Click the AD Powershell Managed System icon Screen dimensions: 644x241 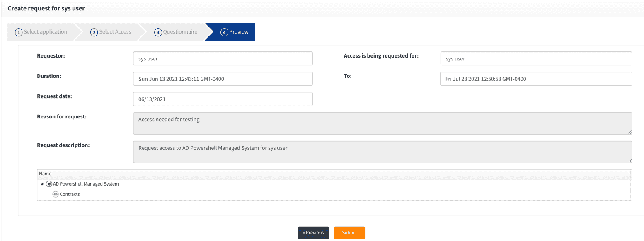click(x=49, y=184)
